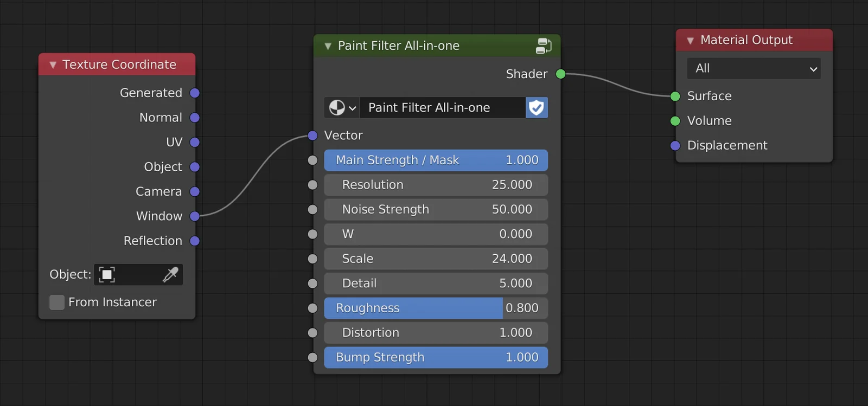868x406 pixels.
Task: Click the Bump Strength input socket
Action: (312, 358)
